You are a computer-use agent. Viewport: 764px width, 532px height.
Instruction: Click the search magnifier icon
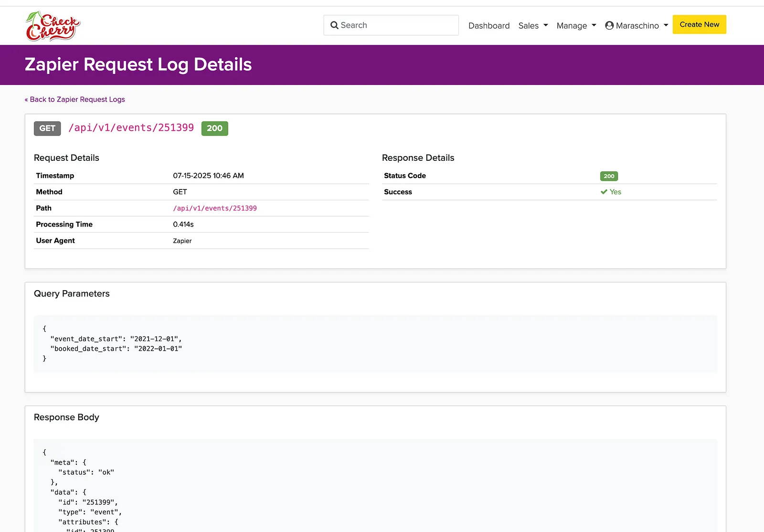[x=334, y=25]
